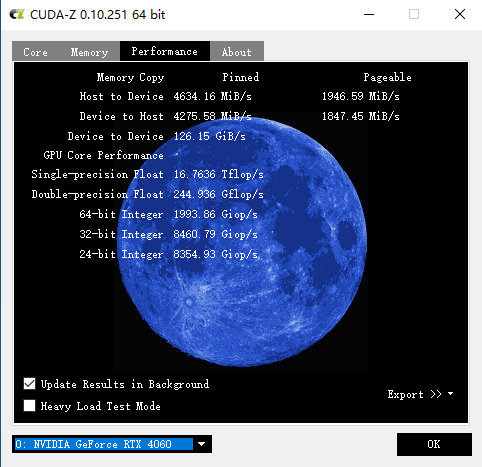Click the CUDA-Z logo icon in the title bar

[x=17, y=14]
